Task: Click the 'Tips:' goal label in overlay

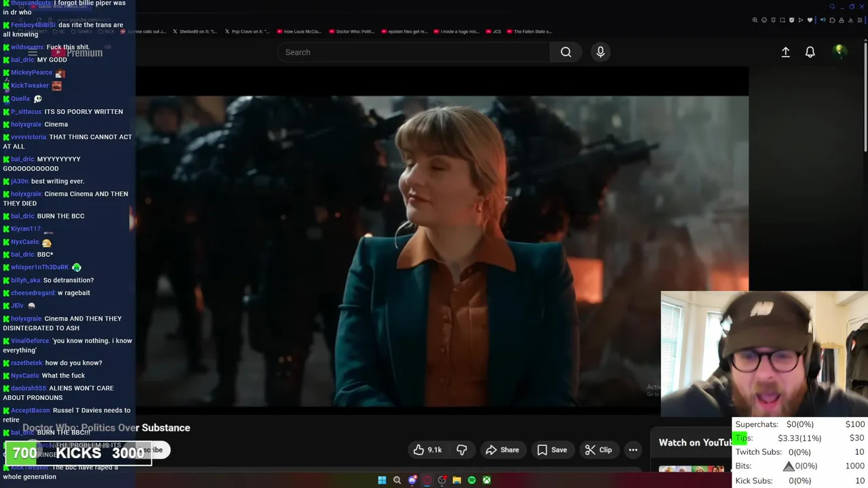Action: pyautogui.click(x=744, y=438)
